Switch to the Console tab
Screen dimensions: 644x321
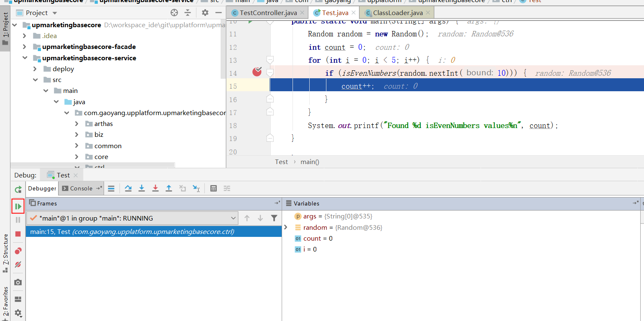[x=81, y=188]
